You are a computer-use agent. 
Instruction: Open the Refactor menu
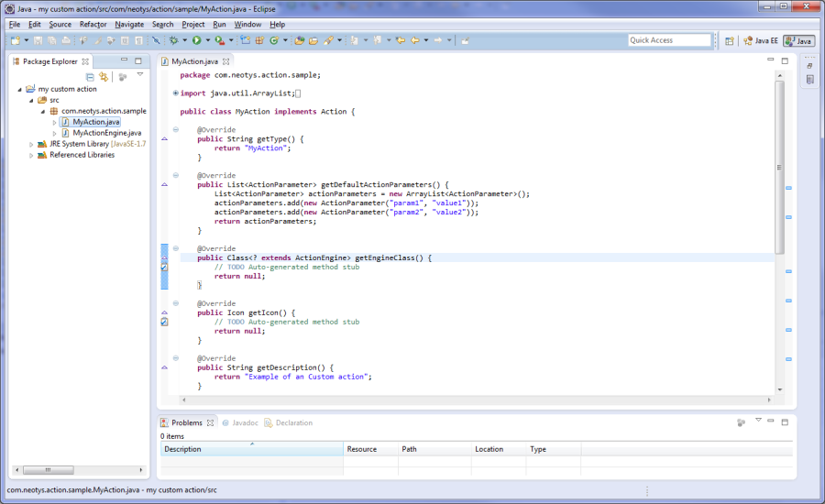coord(93,24)
